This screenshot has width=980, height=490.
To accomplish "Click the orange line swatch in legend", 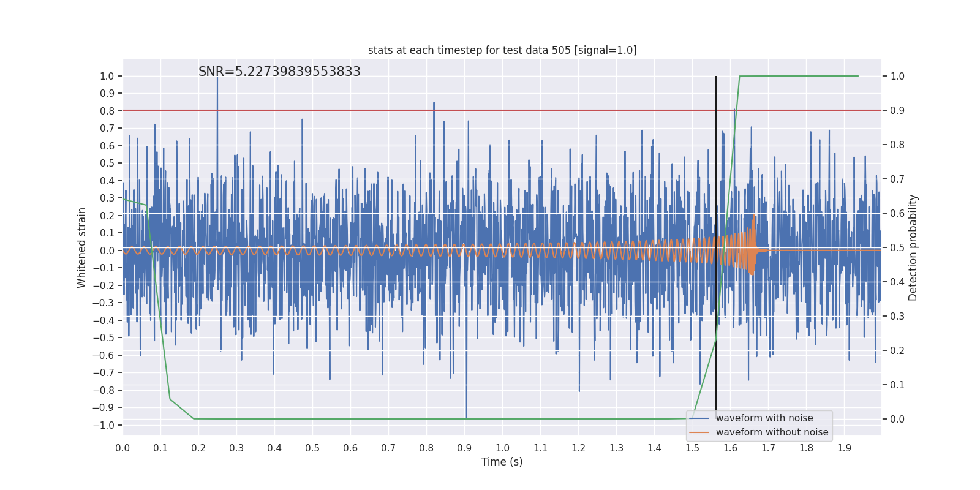I will [699, 432].
